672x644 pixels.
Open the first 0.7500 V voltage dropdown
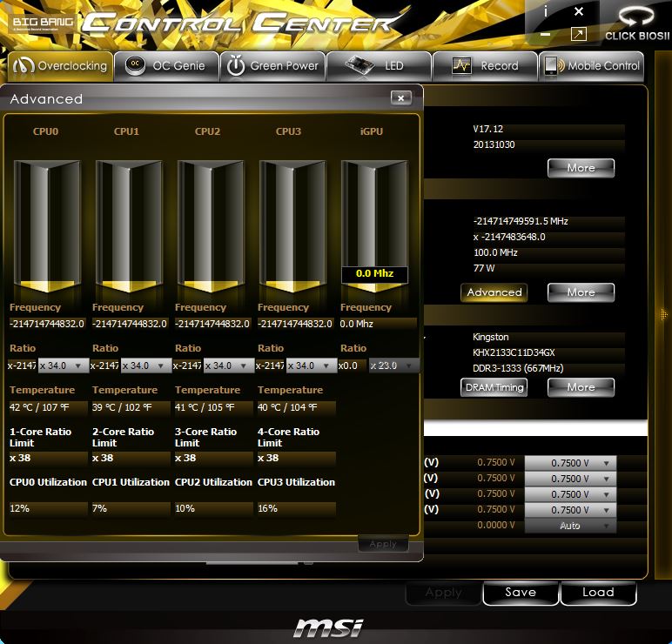pos(570,463)
